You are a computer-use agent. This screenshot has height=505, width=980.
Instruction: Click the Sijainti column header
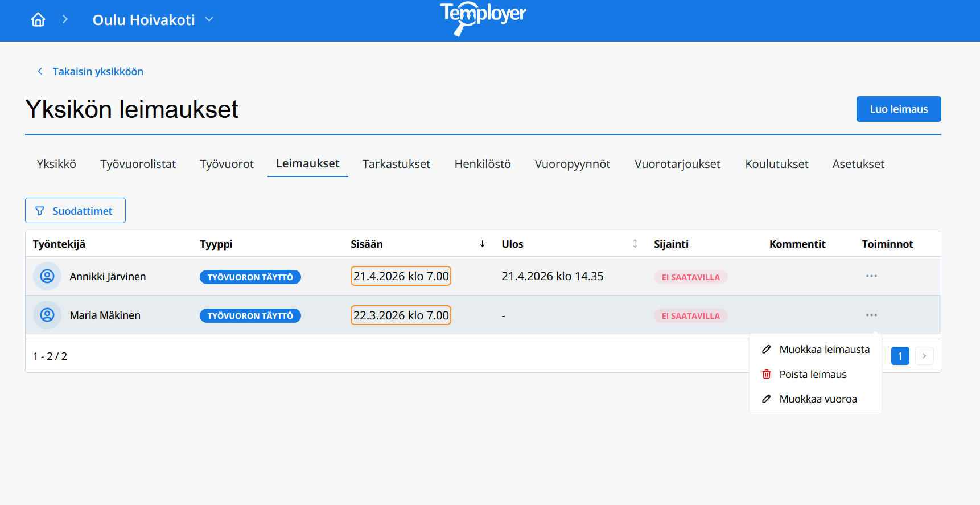671,244
